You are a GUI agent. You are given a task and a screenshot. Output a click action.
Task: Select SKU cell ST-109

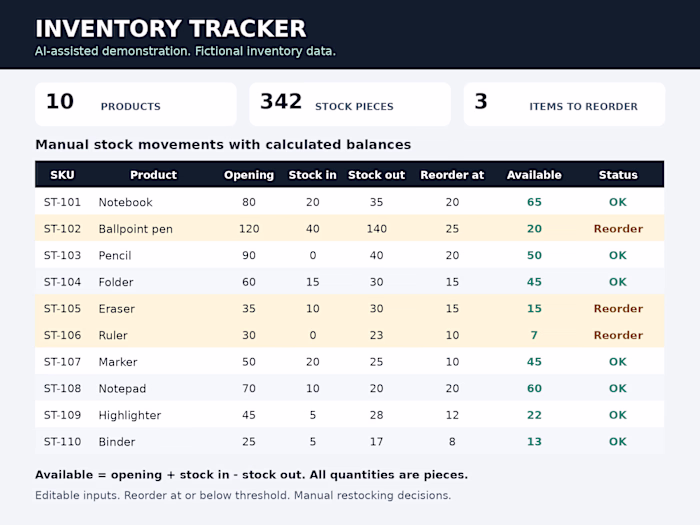coord(62,415)
